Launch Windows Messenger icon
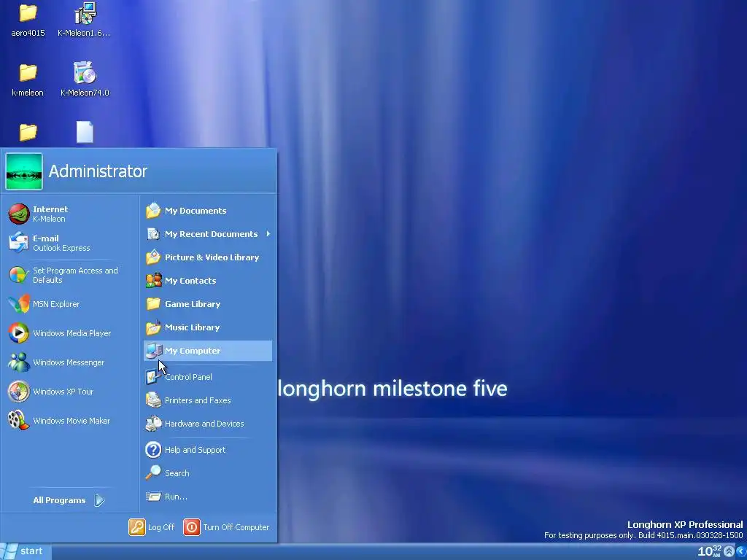Image resolution: width=747 pixels, height=560 pixels. [x=18, y=362]
